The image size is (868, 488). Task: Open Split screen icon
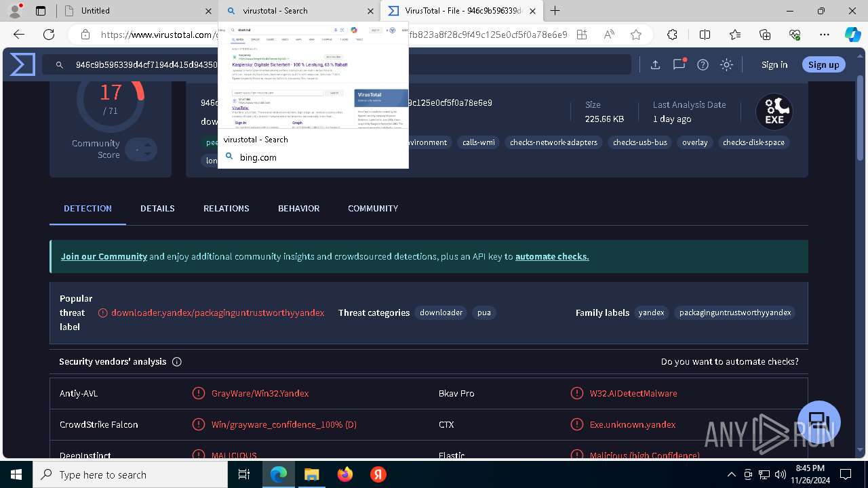(705, 35)
